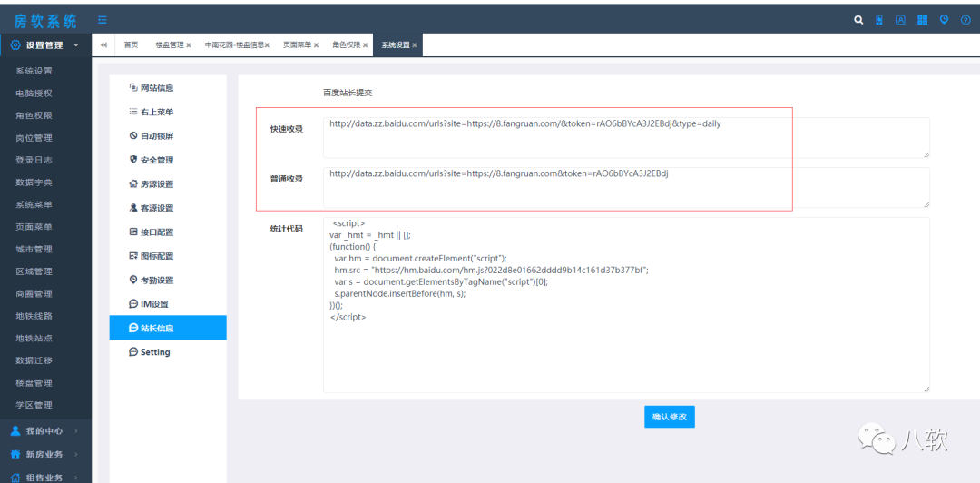980x483 pixels.
Task: Close the 系统设置 tab
Action: pyautogui.click(x=415, y=45)
